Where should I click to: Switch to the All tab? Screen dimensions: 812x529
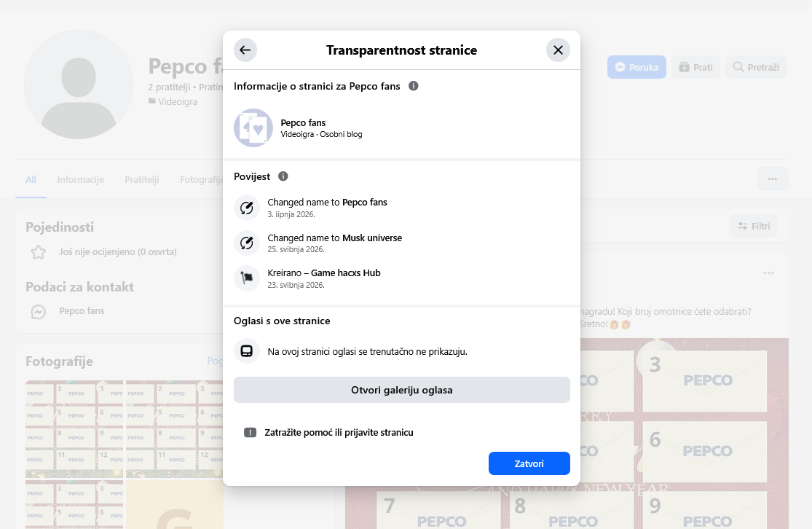coord(31,180)
